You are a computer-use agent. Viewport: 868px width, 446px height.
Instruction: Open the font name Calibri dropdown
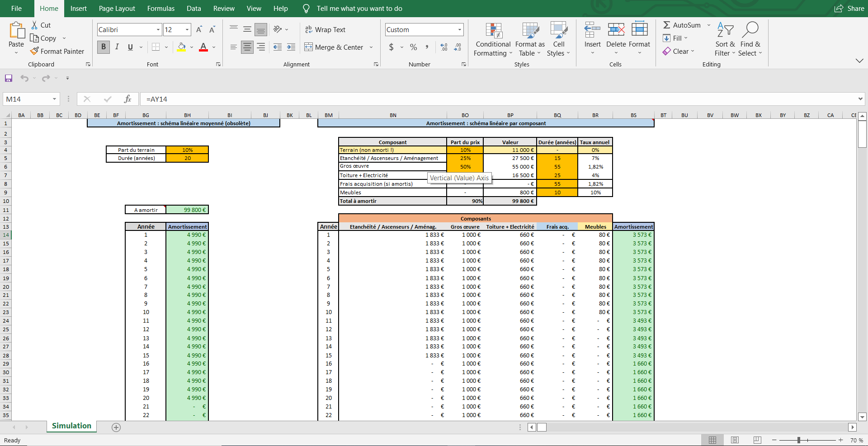click(x=158, y=30)
